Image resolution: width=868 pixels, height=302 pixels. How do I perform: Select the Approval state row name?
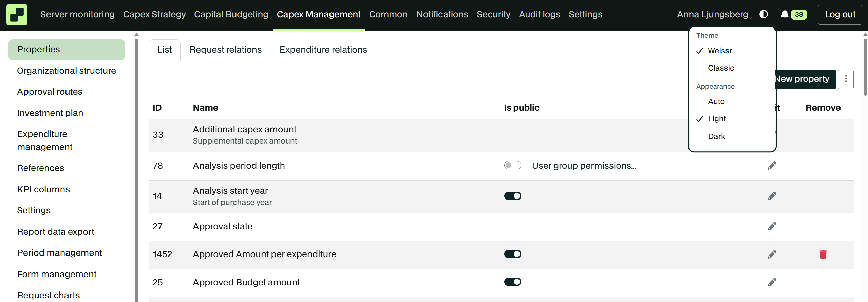click(223, 226)
